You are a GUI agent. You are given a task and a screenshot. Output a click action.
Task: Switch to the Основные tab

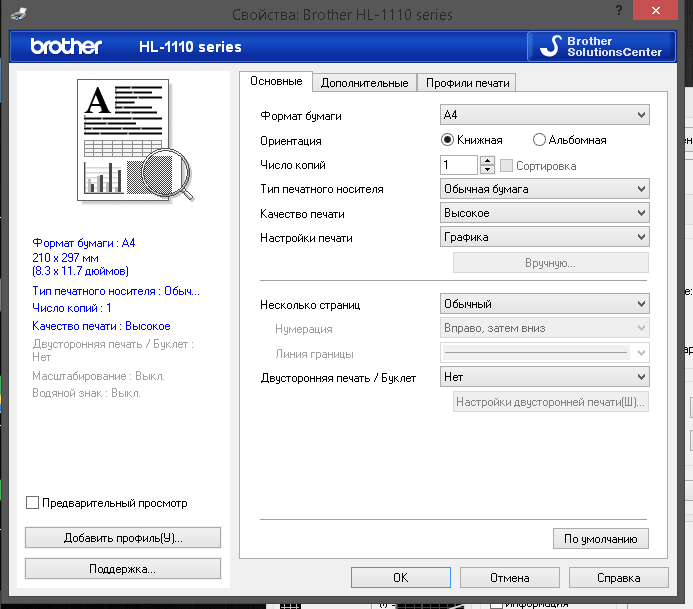click(x=276, y=81)
